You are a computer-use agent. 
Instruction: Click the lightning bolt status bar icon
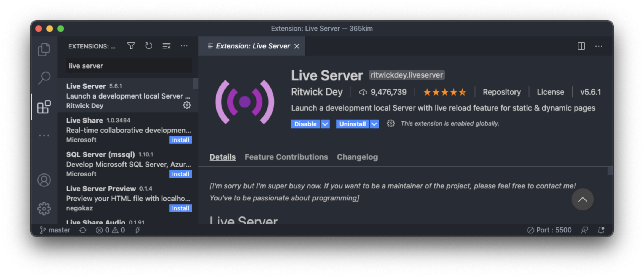tap(138, 230)
